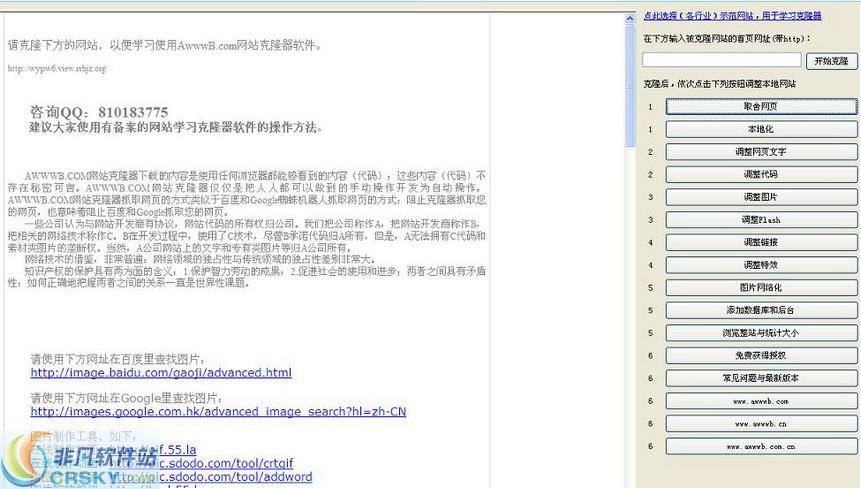The width and height of the screenshot is (861, 489).
Task: Click the 取舍网页 button
Action: click(x=761, y=106)
